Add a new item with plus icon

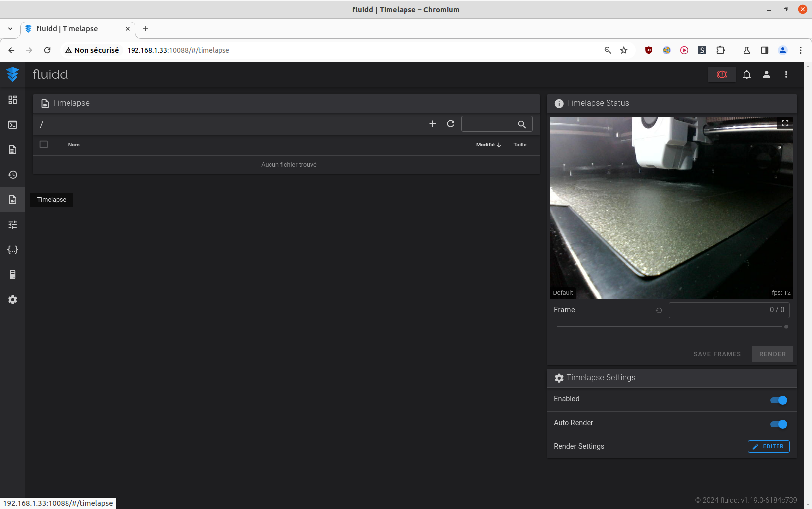(x=433, y=124)
